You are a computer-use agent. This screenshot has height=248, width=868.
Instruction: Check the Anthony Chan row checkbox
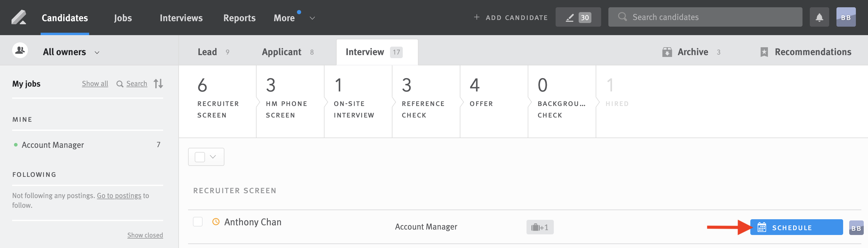click(198, 222)
